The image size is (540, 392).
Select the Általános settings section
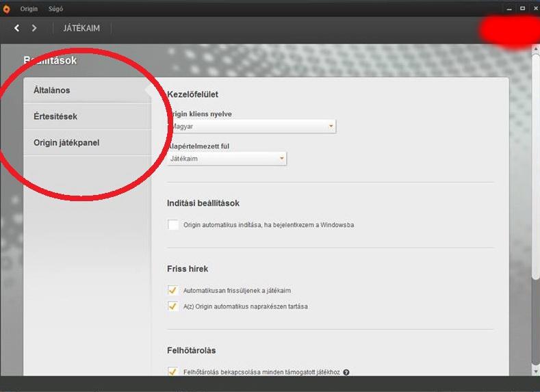point(52,90)
